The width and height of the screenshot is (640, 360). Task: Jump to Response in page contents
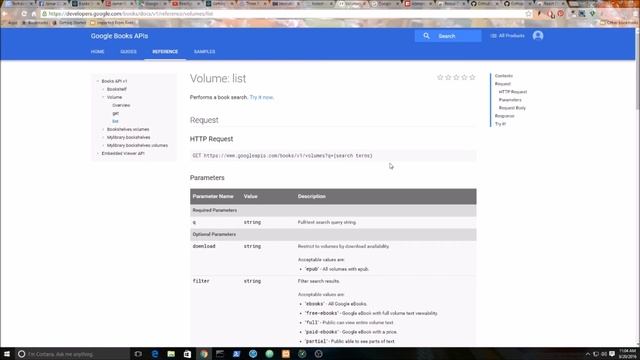pos(504,116)
